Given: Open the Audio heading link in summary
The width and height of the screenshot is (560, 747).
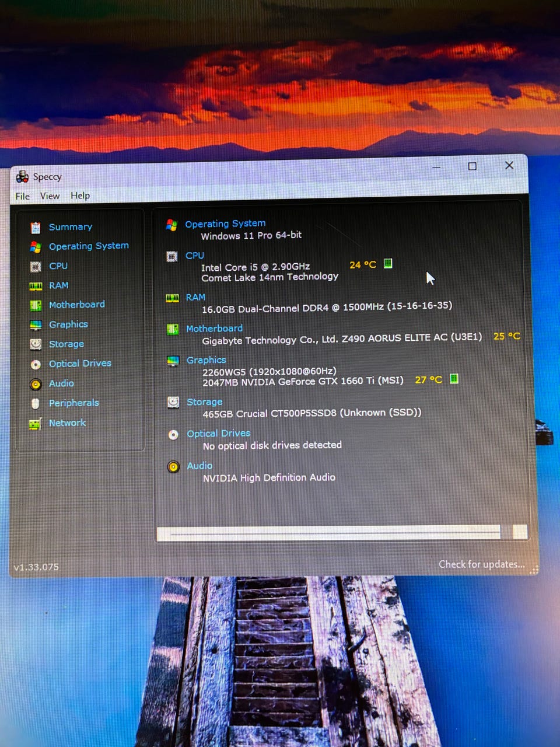Looking at the screenshot, I should tap(199, 466).
